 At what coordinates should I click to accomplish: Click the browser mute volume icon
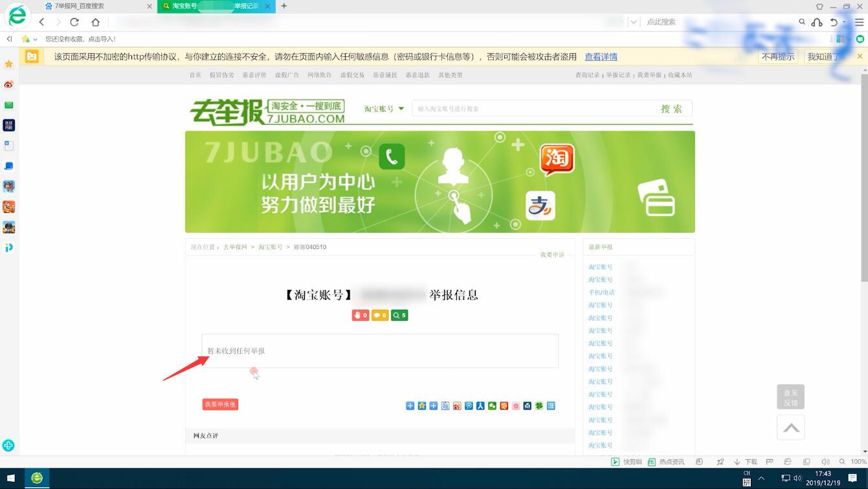(825, 462)
